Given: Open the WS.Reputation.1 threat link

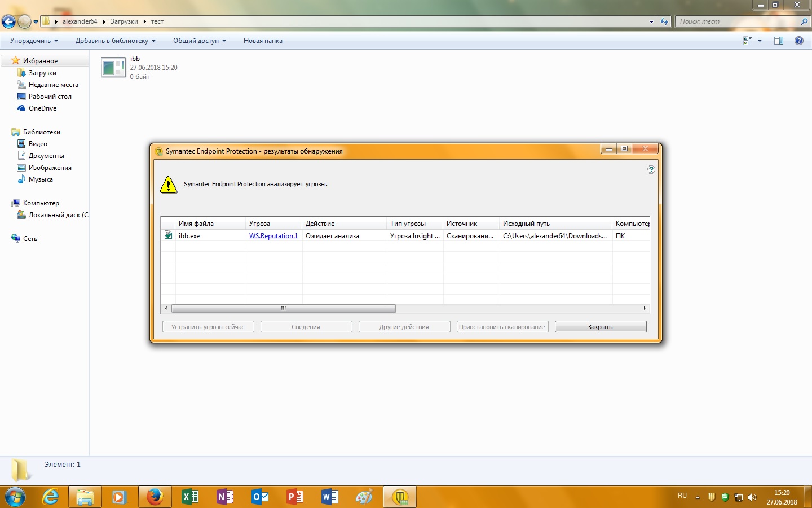Looking at the screenshot, I should coord(273,236).
